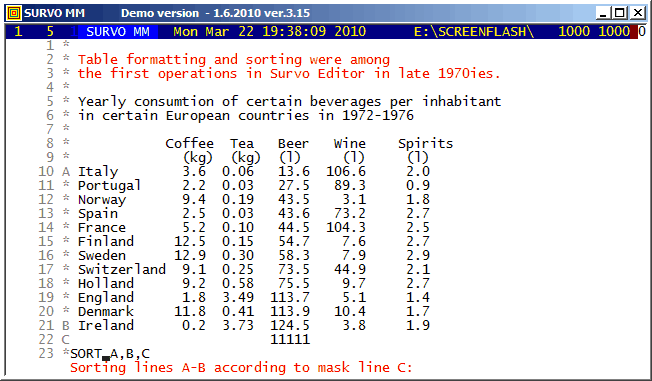Viewport: 652px width, 381px height.
Task: Click the Coffee column heading
Action: pos(190,143)
